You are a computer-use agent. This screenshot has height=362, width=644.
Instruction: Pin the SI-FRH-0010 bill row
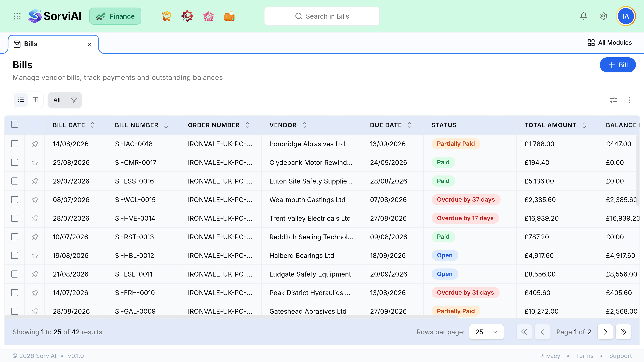35,293
